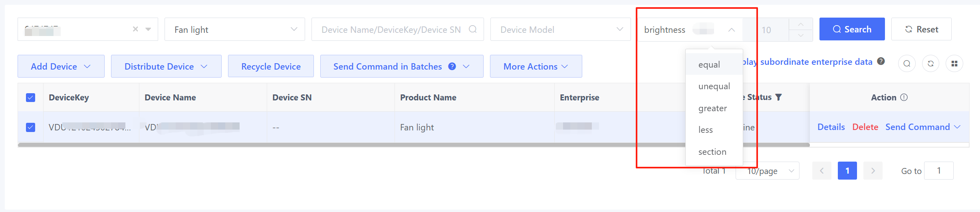Click the question mark beside Send Command in Batches
This screenshot has height=212, width=980.
[452, 66]
